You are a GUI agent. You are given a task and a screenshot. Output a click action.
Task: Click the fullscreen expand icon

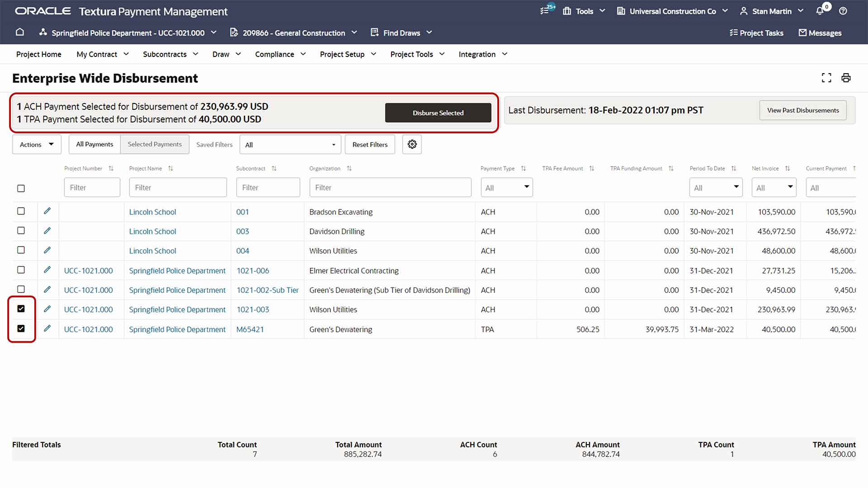click(826, 78)
